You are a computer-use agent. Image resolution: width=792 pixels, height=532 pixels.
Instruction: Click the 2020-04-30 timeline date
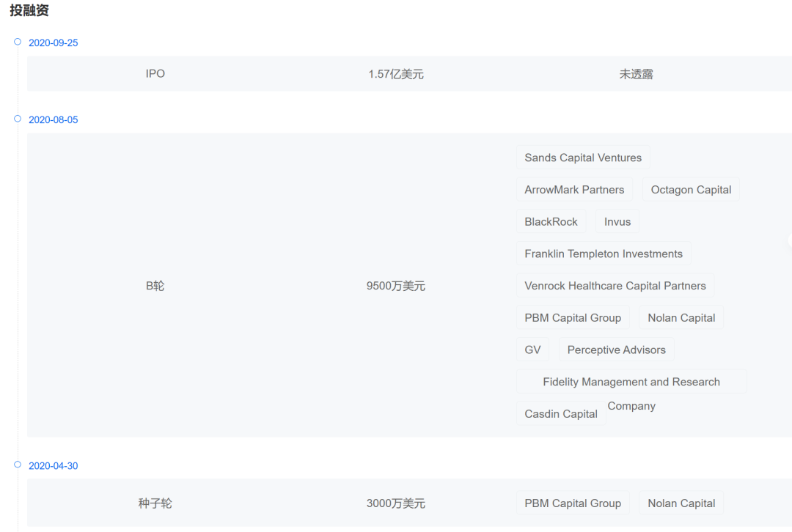[53, 466]
